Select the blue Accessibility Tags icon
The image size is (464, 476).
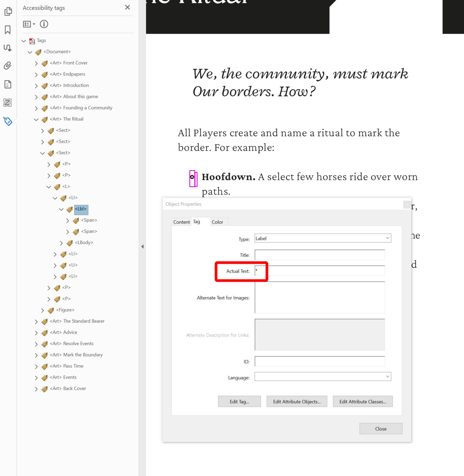tap(8, 121)
